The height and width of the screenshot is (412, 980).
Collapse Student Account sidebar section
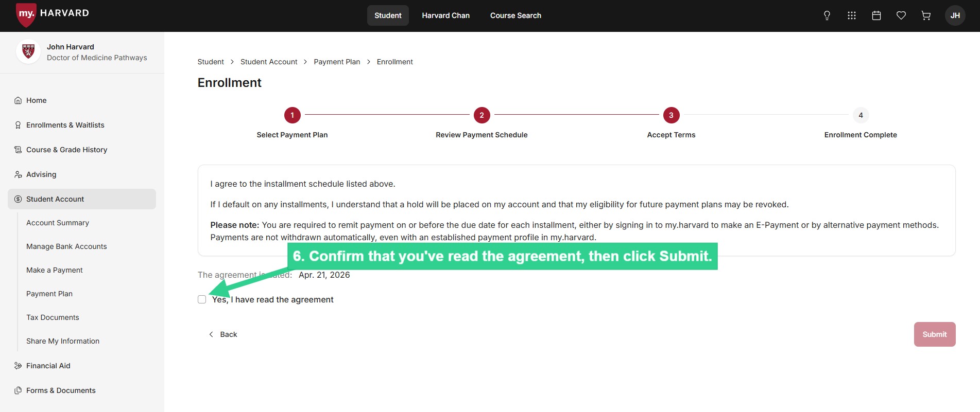click(82, 199)
